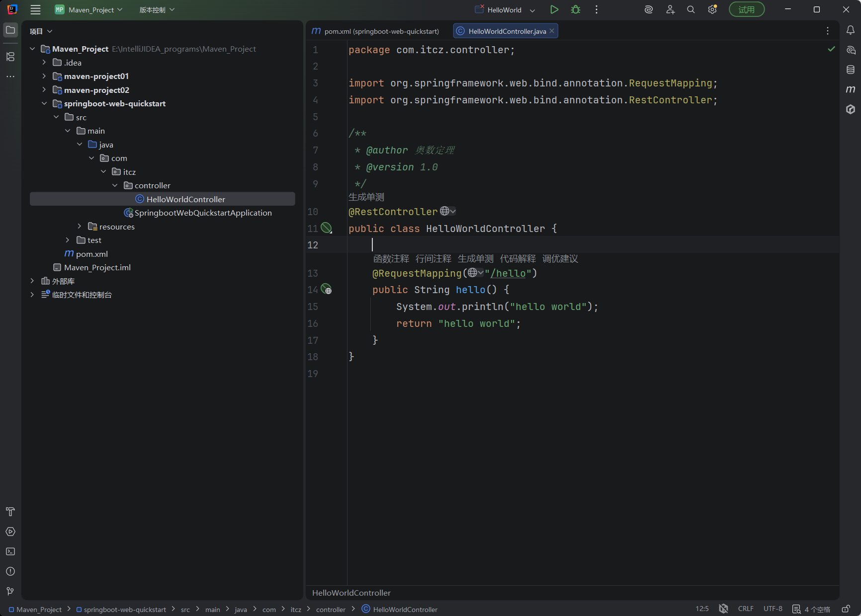This screenshot has height=616, width=861.
Task: Open the HelloWorld run configuration dropdown
Action: point(505,9)
